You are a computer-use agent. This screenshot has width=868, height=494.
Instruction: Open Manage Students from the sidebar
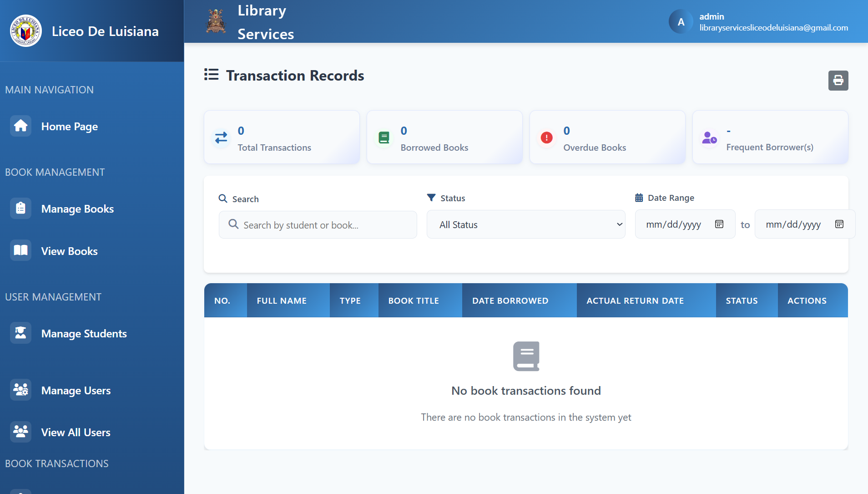coord(84,333)
